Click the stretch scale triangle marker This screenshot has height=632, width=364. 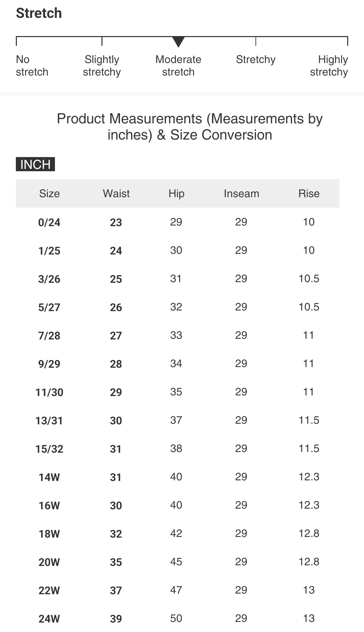pyautogui.click(x=178, y=42)
